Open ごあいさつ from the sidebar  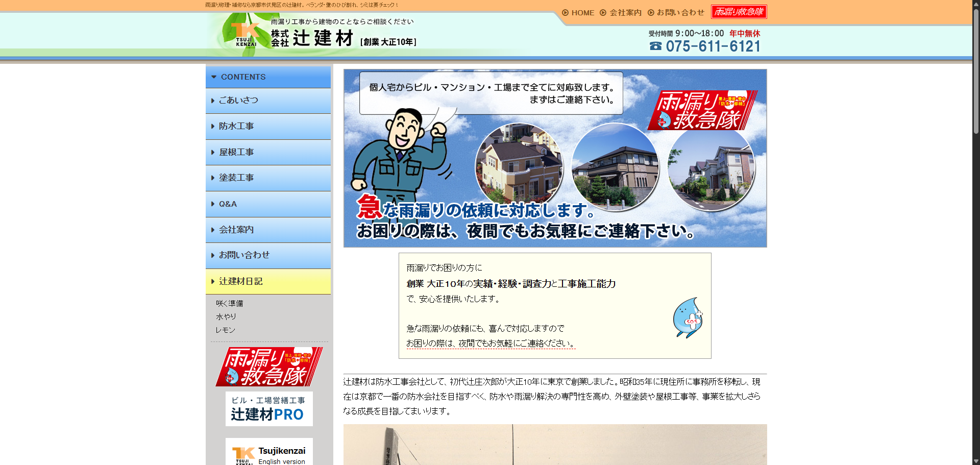pyautogui.click(x=238, y=101)
